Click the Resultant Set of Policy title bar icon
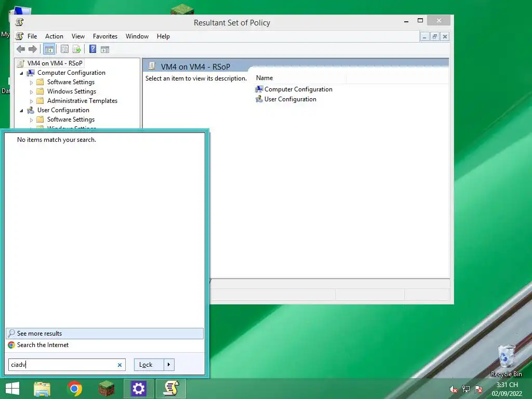The width and height of the screenshot is (532, 399). coord(19,22)
